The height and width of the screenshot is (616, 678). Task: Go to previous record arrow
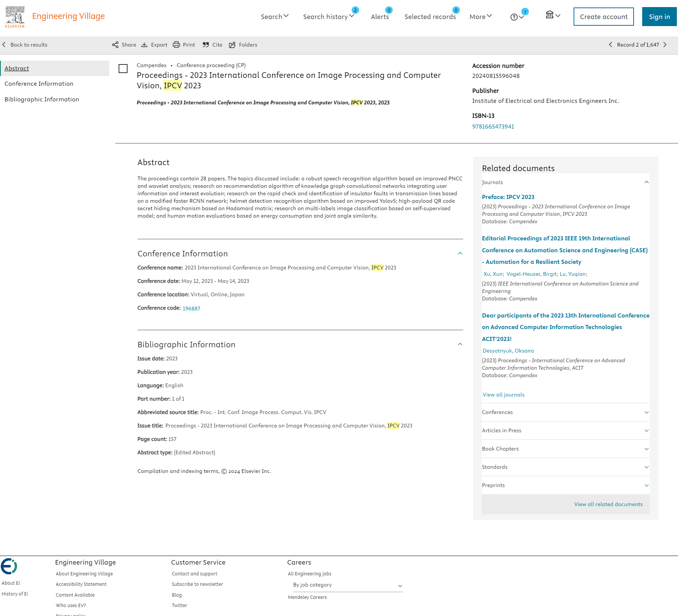pos(610,45)
